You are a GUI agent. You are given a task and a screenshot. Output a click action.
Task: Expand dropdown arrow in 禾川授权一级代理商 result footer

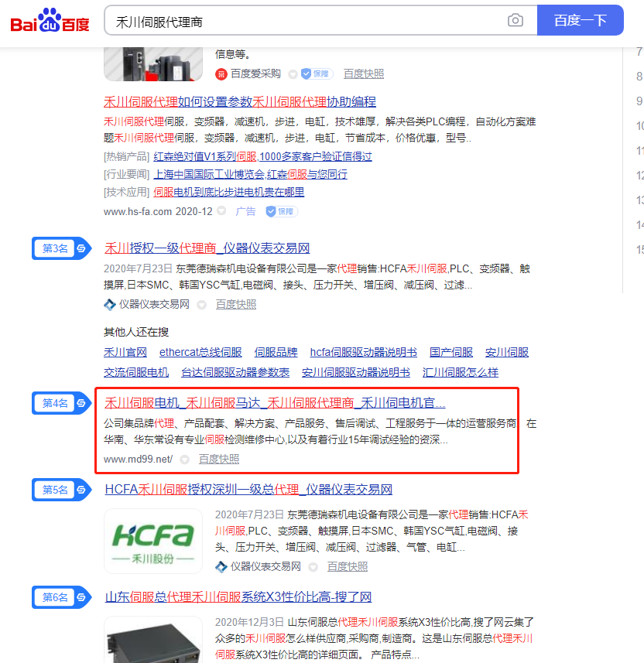pyautogui.click(x=202, y=305)
